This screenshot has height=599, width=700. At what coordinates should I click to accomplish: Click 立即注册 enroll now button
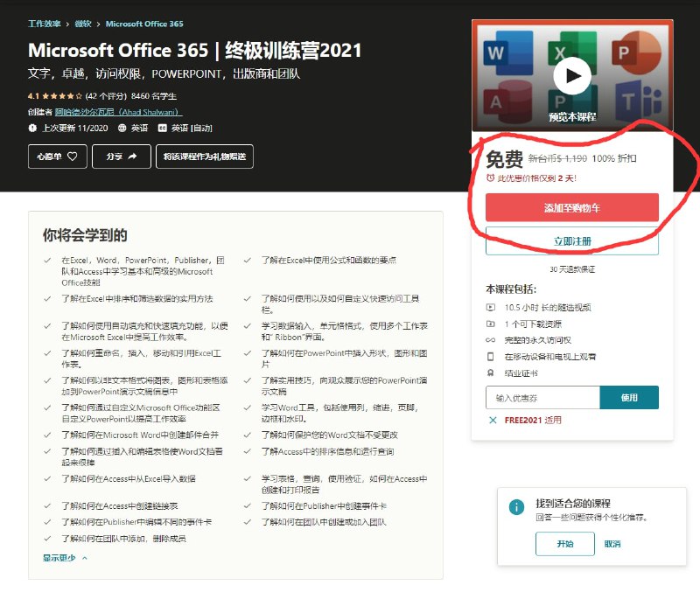[x=572, y=241]
